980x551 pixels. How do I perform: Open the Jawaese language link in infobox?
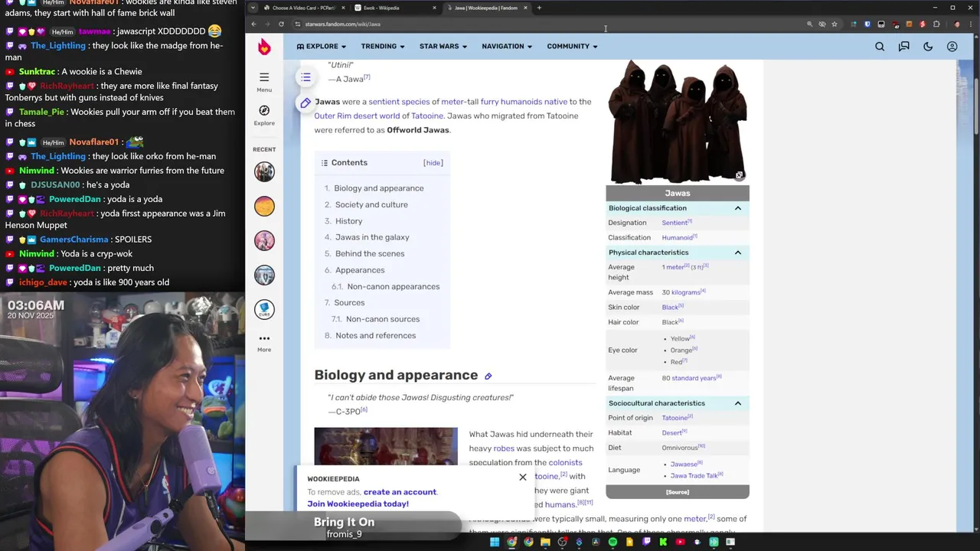pos(684,464)
